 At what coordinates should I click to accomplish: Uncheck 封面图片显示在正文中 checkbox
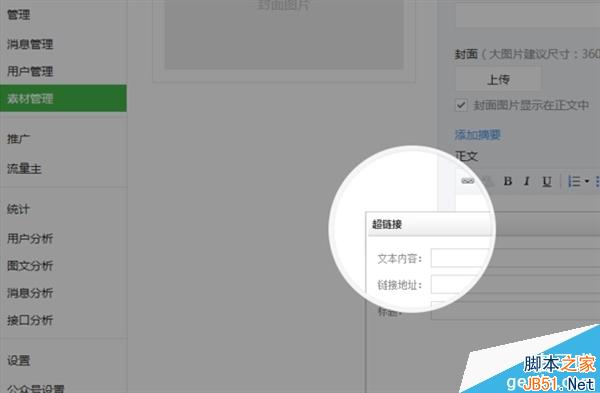coord(461,104)
